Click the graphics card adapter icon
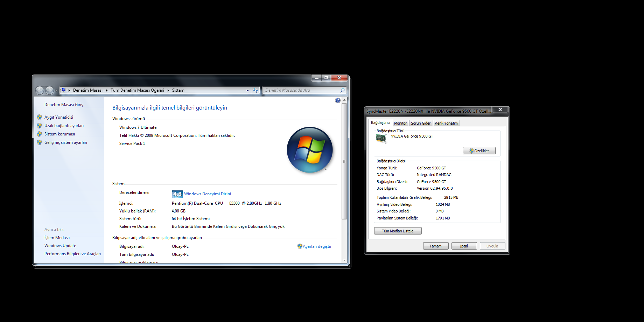 tap(381, 138)
